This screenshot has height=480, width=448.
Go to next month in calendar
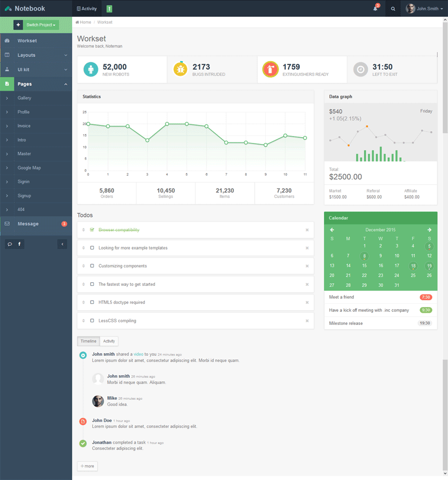(430, 230)
